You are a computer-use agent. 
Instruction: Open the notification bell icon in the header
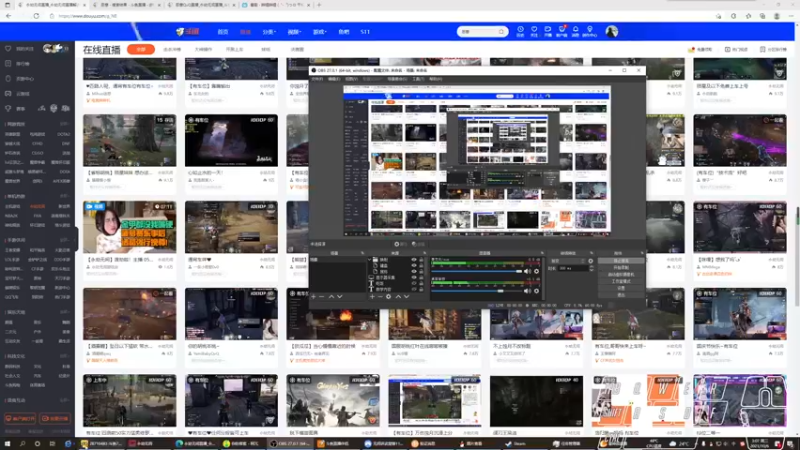[x=576, y=31]
